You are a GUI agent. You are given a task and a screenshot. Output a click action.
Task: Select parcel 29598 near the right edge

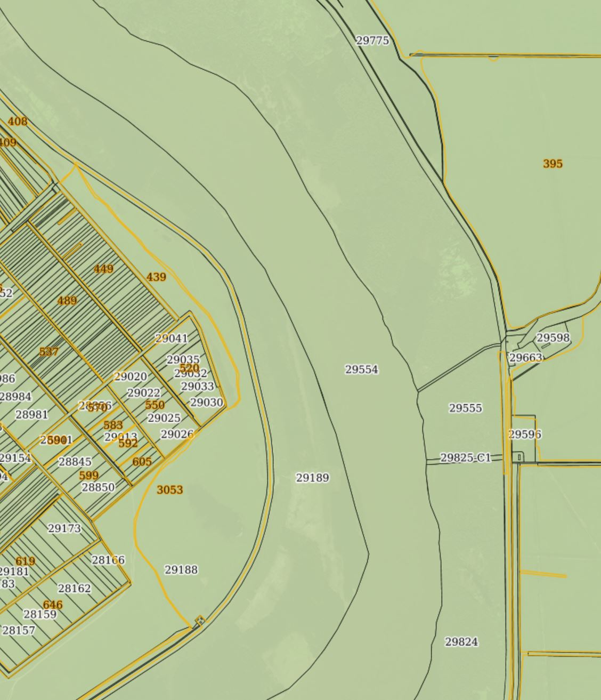coord(554,337)
